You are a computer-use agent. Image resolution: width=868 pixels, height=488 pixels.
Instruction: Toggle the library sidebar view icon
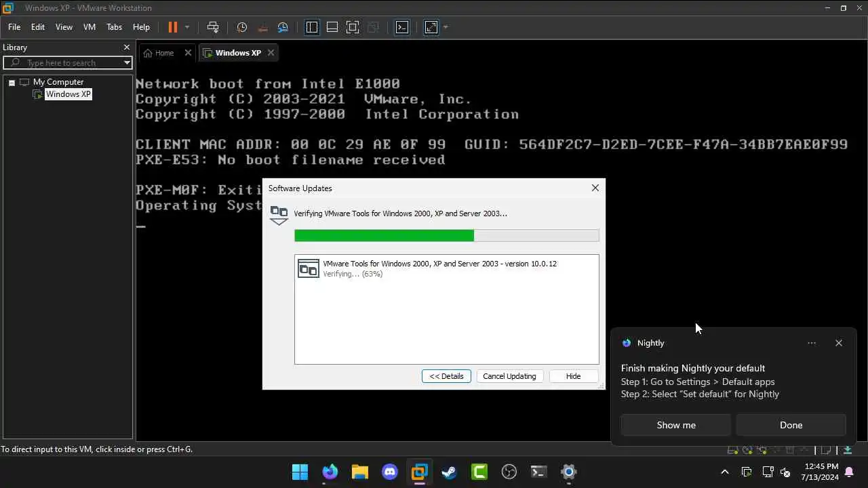(x=312, y=27)
